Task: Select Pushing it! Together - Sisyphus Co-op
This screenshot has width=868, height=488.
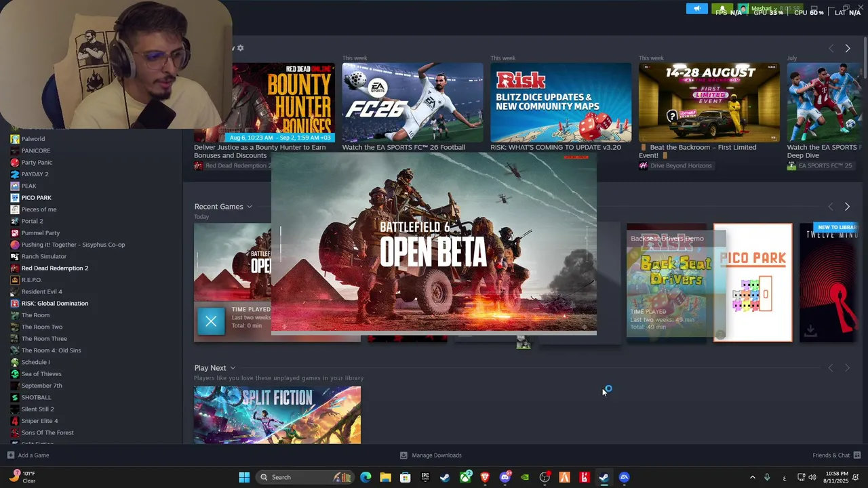Action: (73, 245)
